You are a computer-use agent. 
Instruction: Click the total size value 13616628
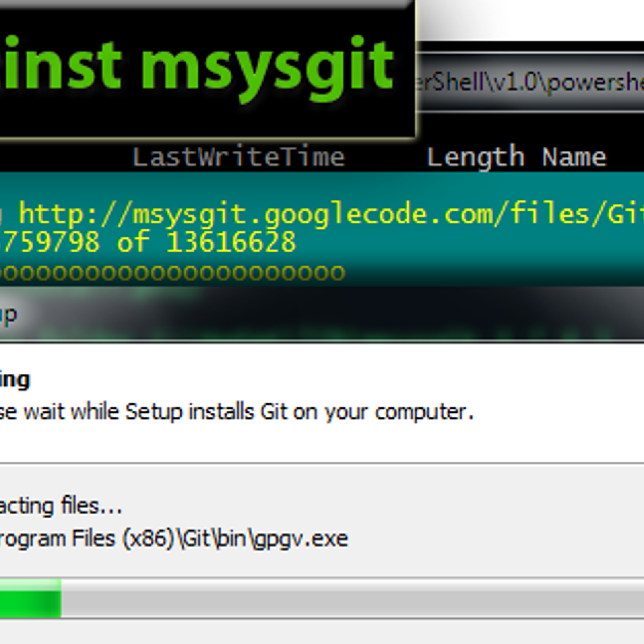tap(231, 242)
